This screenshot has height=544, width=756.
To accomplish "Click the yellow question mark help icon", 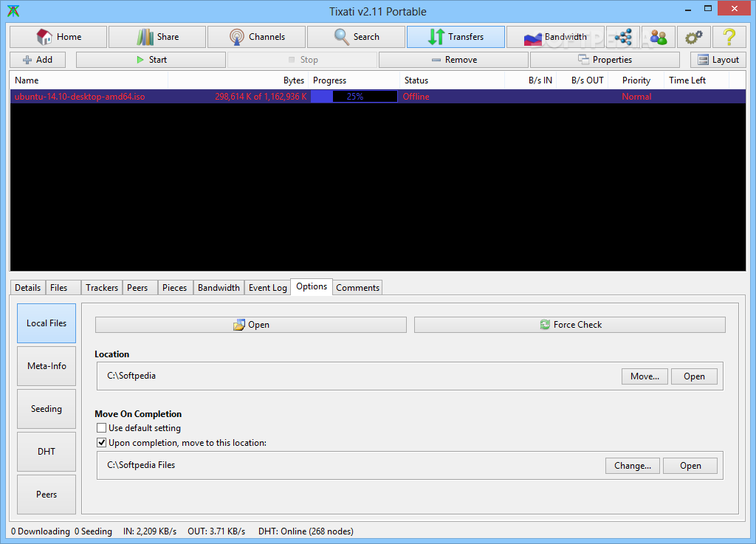I will [729, 37].
